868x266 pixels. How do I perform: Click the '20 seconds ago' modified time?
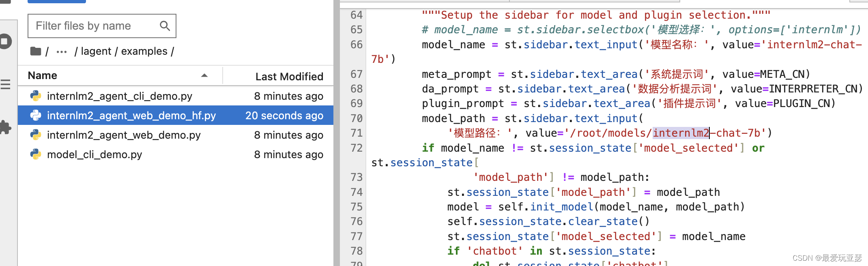(284, 116)
